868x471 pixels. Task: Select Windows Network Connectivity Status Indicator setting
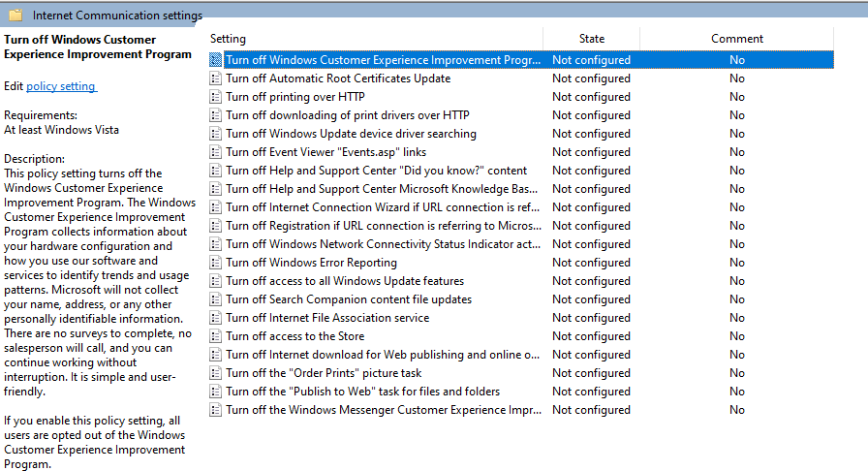coord(383,244)
